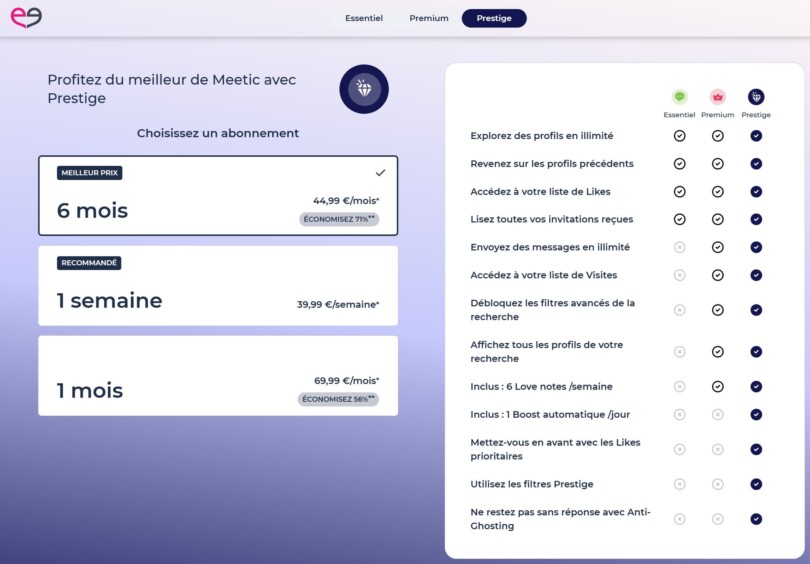Choose the 1 mois subscription card
This screenshot has height=564, width=810.
218,375
